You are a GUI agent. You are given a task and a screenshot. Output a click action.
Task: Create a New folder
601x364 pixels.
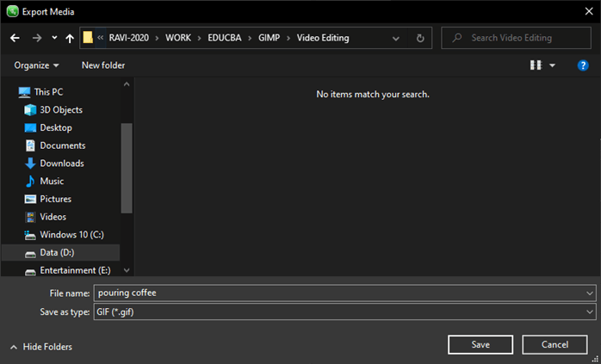[x=103, y=65]
